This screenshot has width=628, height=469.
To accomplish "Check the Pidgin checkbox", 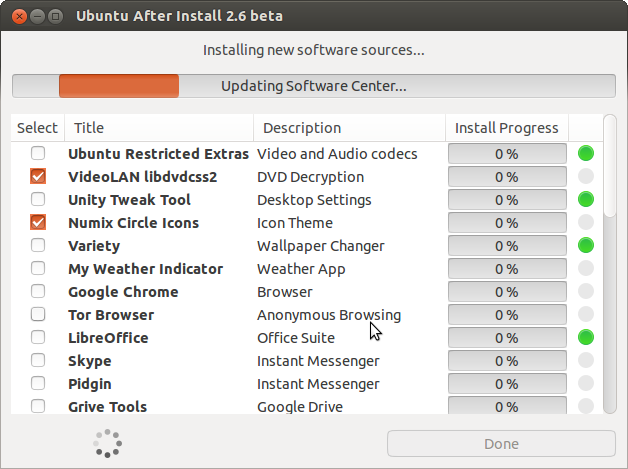I will coord(38,383).
